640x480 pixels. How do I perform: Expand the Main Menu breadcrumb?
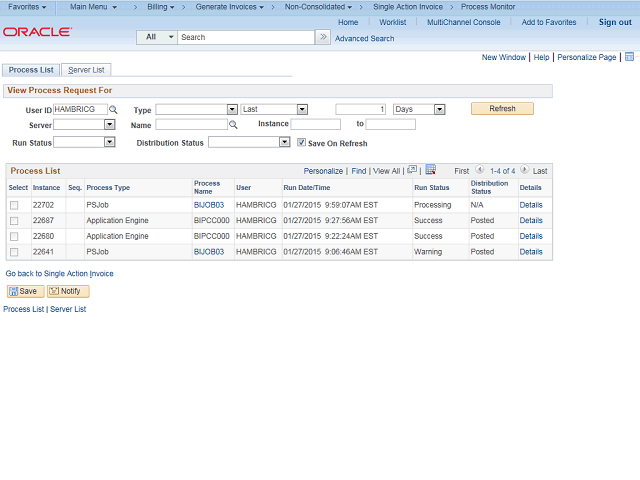coord(93,7)
